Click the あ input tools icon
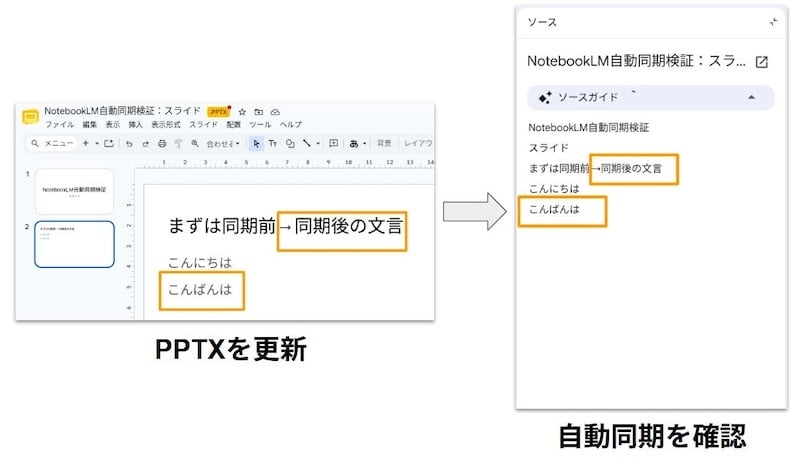This screenshot has width=804, height=460. (354, 144)
